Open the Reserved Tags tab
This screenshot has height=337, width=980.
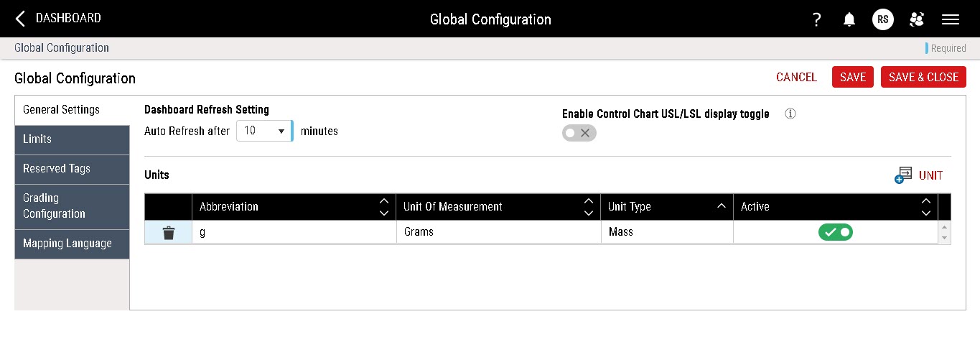click(x=72, y=169)
